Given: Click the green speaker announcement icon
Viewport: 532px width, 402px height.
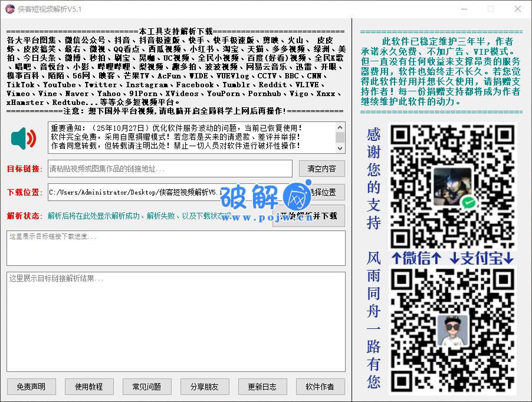Looking at the screenshot, I should tap(24, 139).
